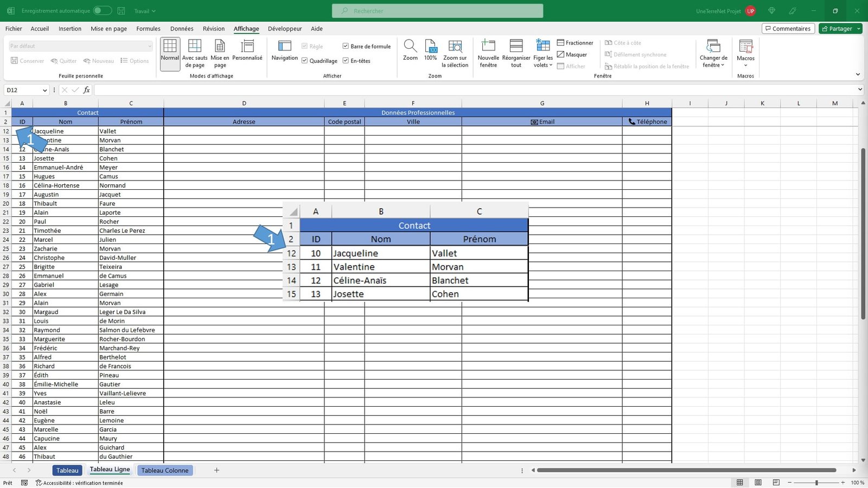The image size is (868, 488).
Task: Zoom sur la sélection
Action: tap(455, 53)
